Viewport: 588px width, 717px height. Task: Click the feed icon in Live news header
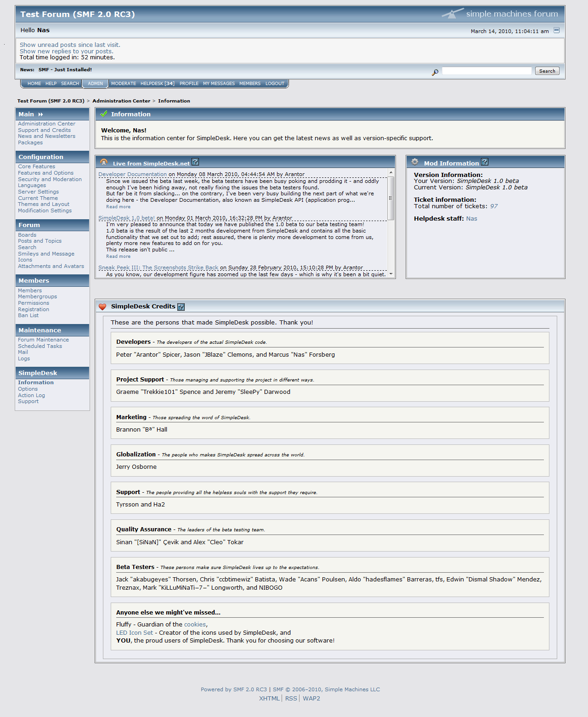click(x=104, y=162)
